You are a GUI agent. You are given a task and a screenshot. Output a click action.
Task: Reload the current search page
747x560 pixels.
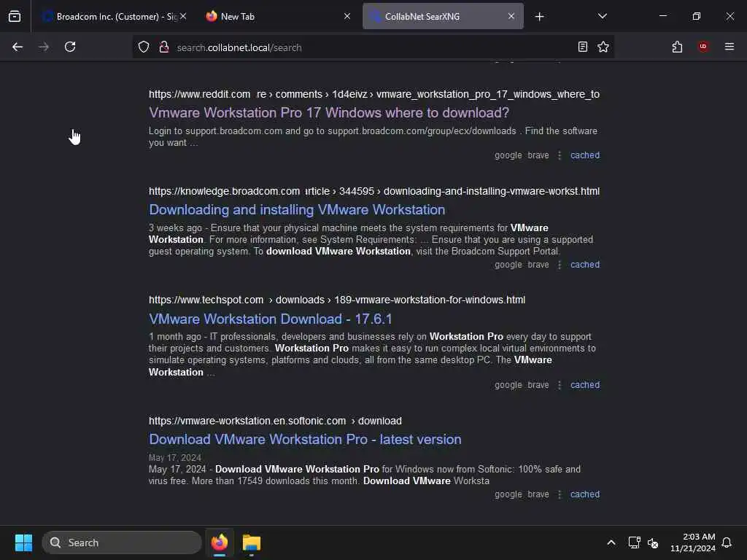click(70, 47)
